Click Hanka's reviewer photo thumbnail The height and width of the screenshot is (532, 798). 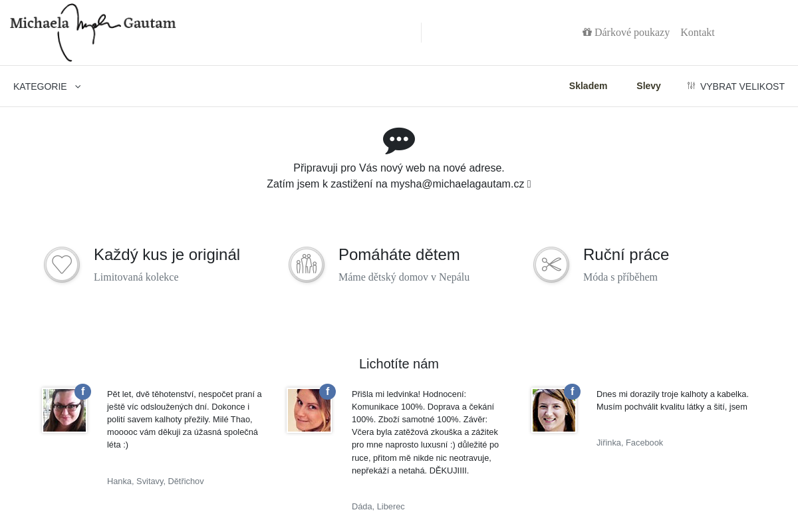[64, 411]
